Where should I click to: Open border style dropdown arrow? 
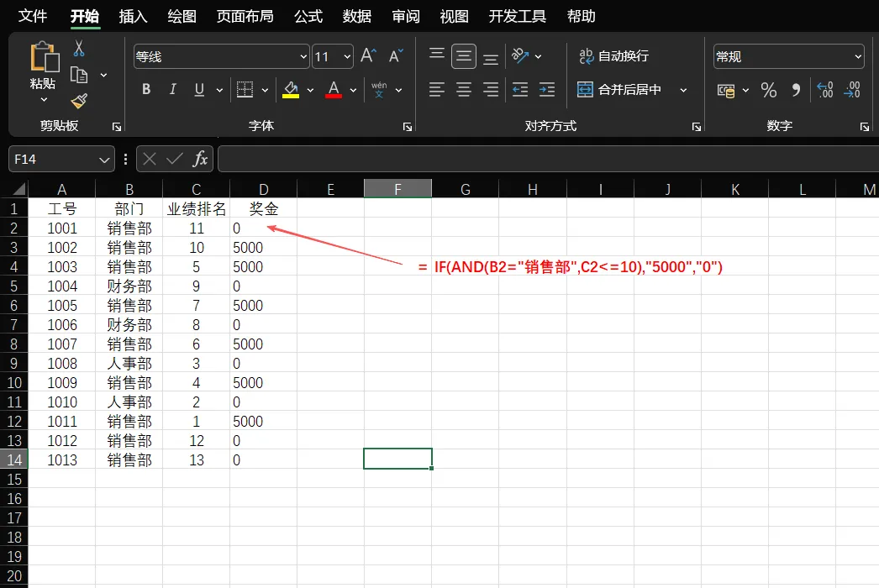265,90
